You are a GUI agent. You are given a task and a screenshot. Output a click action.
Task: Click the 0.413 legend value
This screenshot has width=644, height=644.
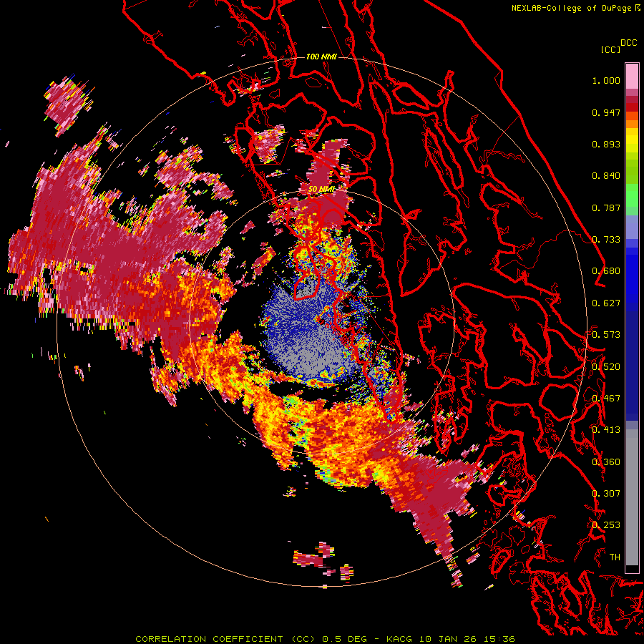(606, 430)
